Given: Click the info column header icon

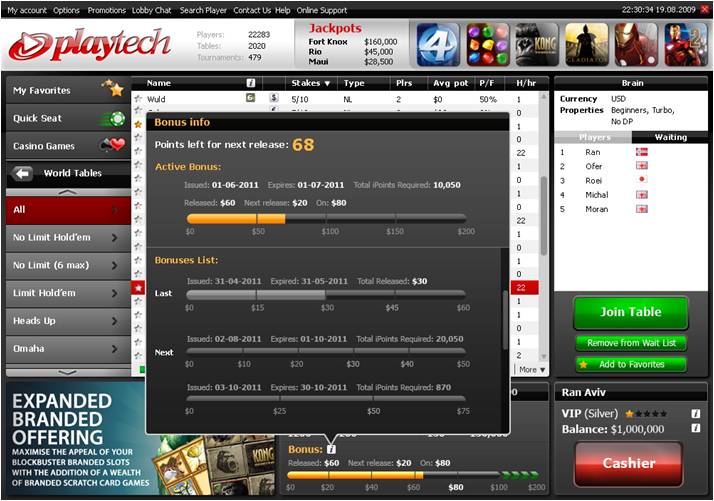Looking at the screenshot, I should click(x=250, y=83).
